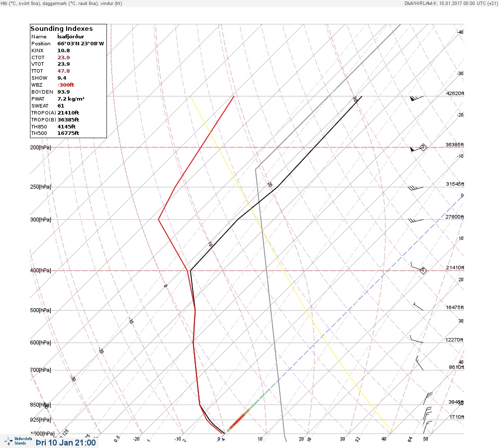Click the wind barb at 700hPa level
Image resolution: width=499 pixels, height=448 pixels.
pyautogui.click(x=419, y=363)
